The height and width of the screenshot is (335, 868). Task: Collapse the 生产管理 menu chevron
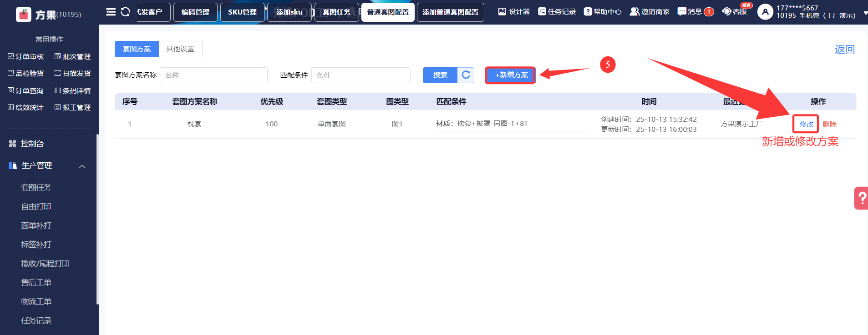click(x=82, y=166)
